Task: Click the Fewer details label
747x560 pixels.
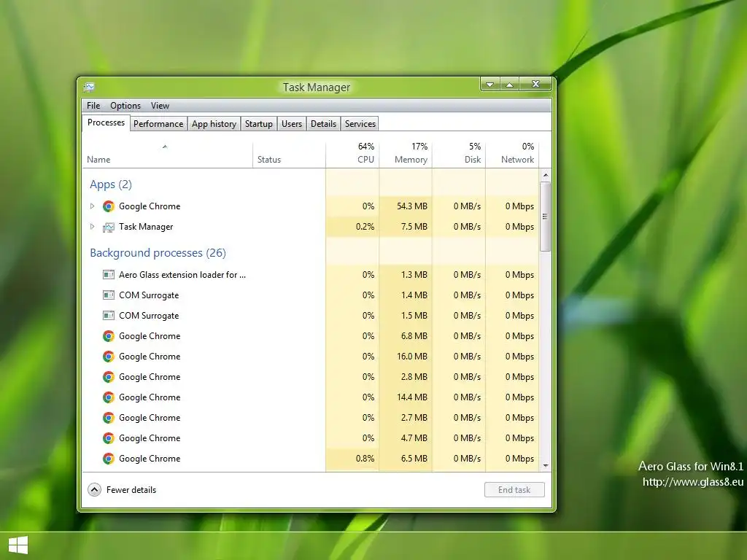Action: point(131,490)
